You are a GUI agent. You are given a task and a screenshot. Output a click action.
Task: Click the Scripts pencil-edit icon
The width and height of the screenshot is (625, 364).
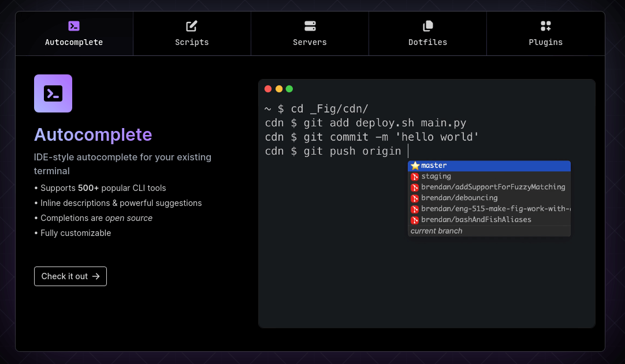coord(192,26)
